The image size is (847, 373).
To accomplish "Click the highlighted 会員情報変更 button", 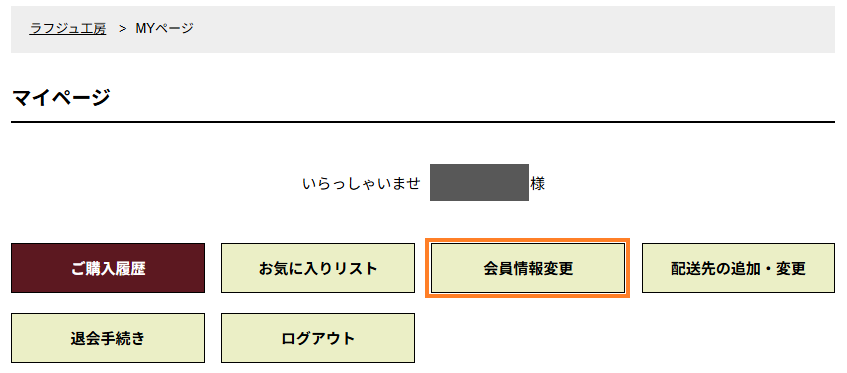I will coord(528,268).
